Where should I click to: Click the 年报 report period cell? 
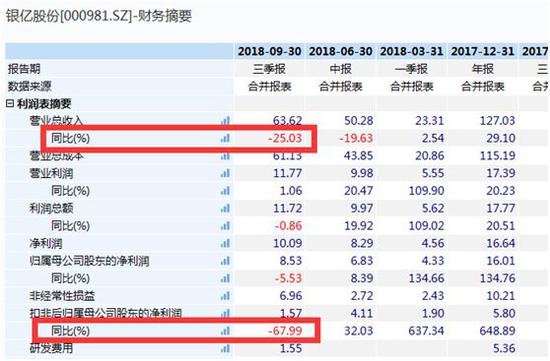click(483, 69)
